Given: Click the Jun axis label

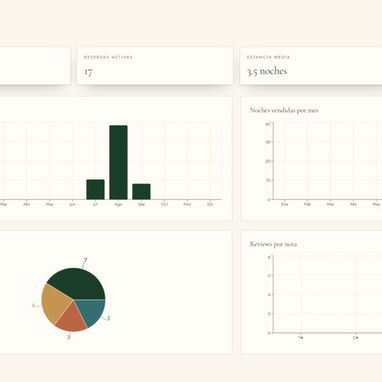Looking at the screenshot, I should click(72, 204).
